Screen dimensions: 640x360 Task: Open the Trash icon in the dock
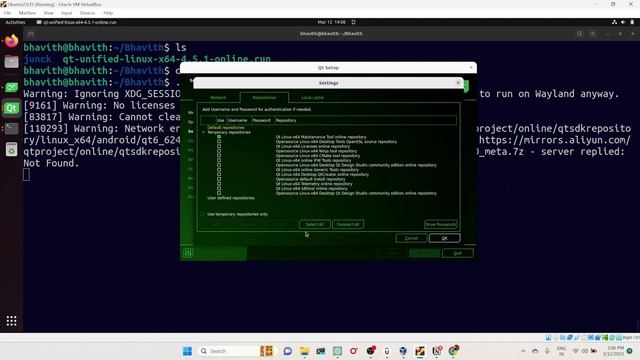coord(11,150)
